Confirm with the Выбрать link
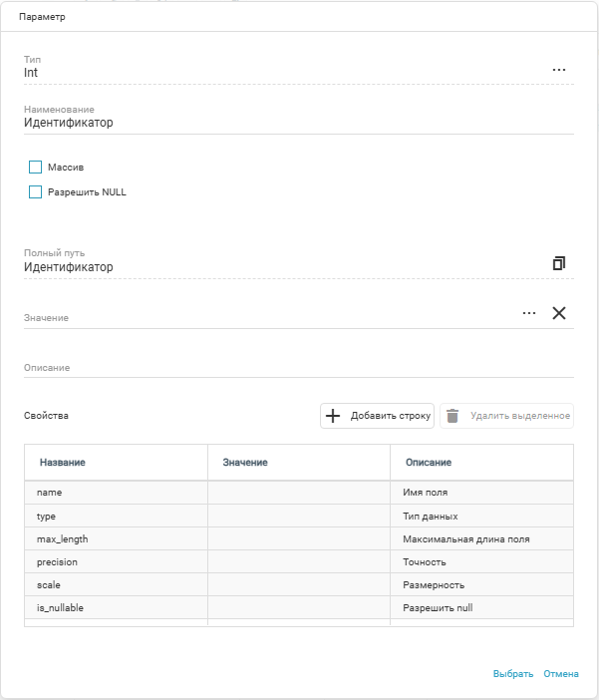 click(512, 674)
